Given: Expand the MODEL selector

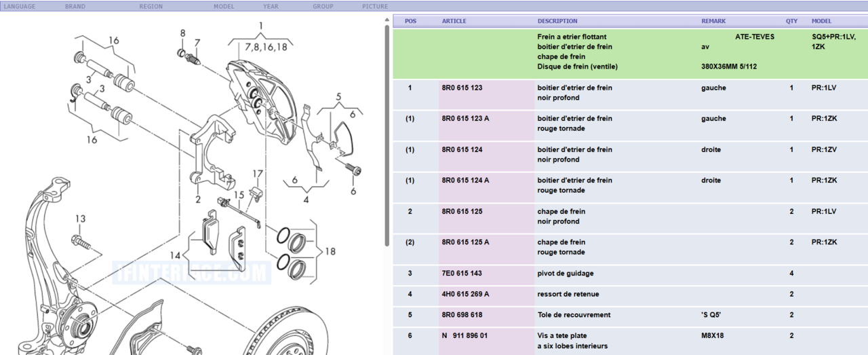Looking at the screenshot, I should pyautogui.click(x=224, y=7).
